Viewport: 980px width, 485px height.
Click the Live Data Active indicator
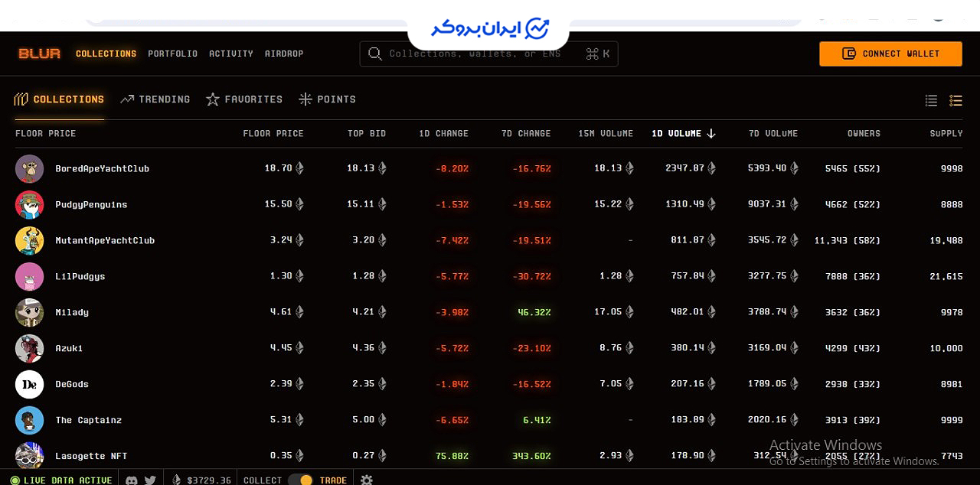61,480
